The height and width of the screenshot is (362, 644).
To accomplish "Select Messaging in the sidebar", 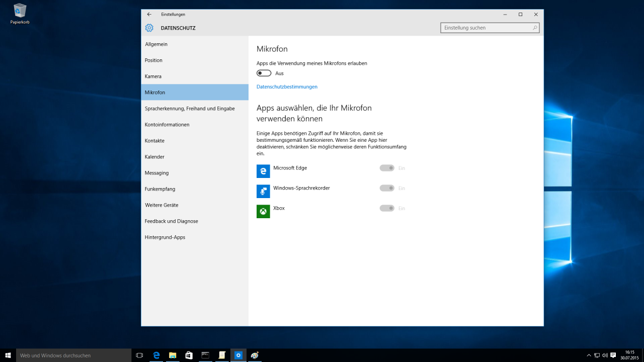I will pyautogui.click(x=195, y=173).
